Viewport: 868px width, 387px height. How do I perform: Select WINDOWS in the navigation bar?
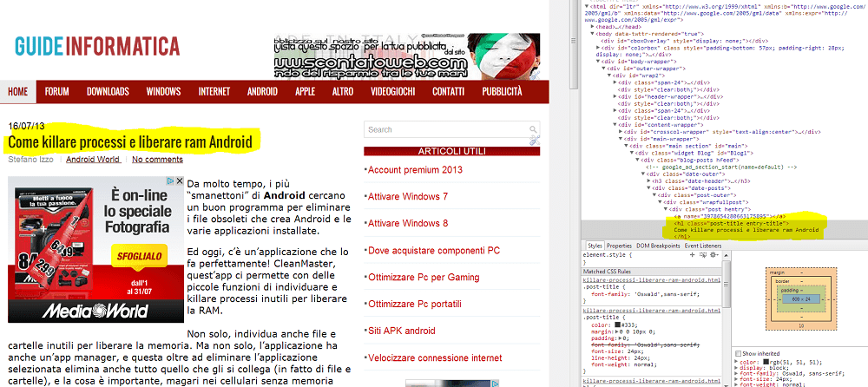tap(163, 91)
